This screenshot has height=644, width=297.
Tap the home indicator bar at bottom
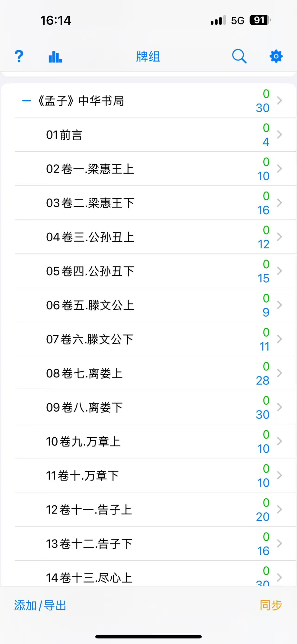coord(148,637)
